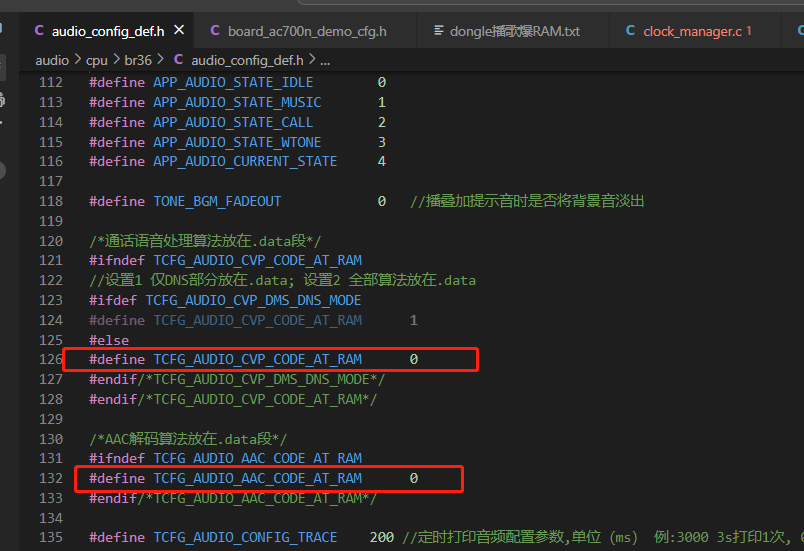Viewport: 804px width, 551px height.
Task: Click #endif on line 133
Action: click(x=113, y=498)
